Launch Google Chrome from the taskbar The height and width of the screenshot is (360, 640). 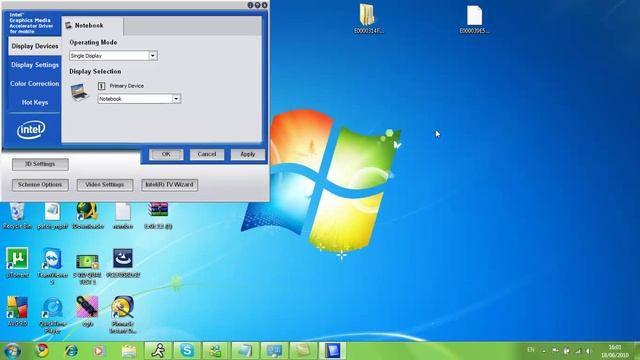tap(41, 351)
